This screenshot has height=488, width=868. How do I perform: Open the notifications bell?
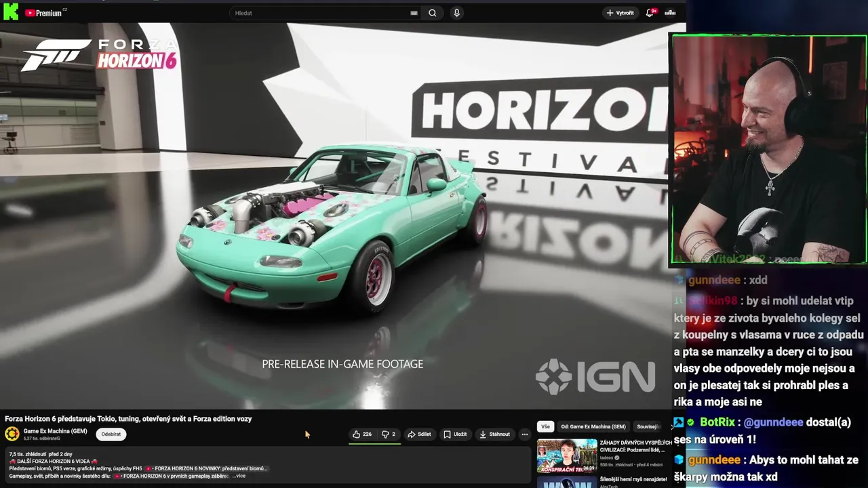[x=650, y=13]
